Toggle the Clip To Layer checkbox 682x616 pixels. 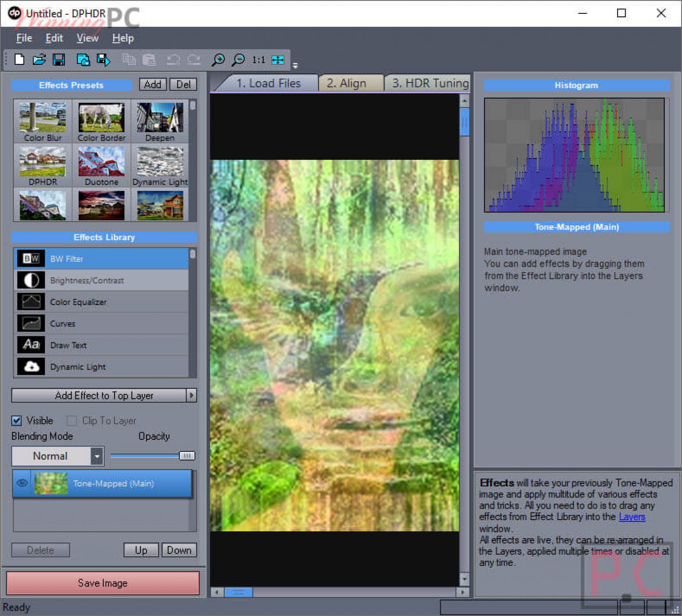point(71,420)
